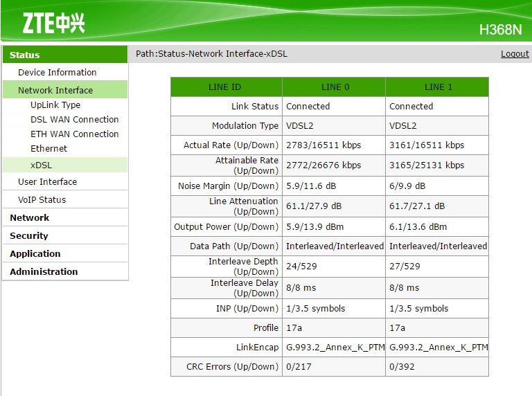Click the Data Path (Up/Down) row label
Image resolution: width=532 pixels, height=396 pixels.
234,246
